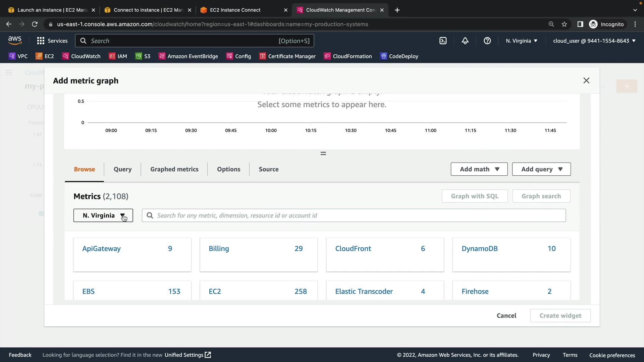Open the CodeDeploy shortcut icon

384,56
